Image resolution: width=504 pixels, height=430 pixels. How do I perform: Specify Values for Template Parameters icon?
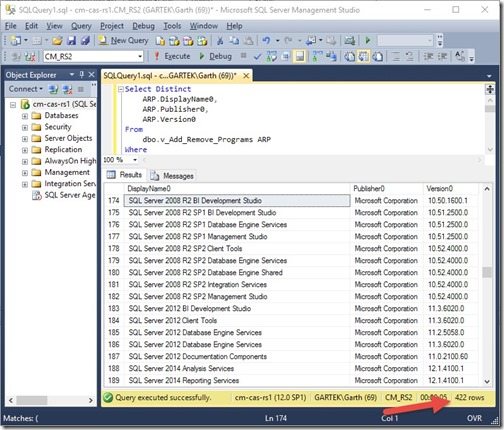click(460, 56)
